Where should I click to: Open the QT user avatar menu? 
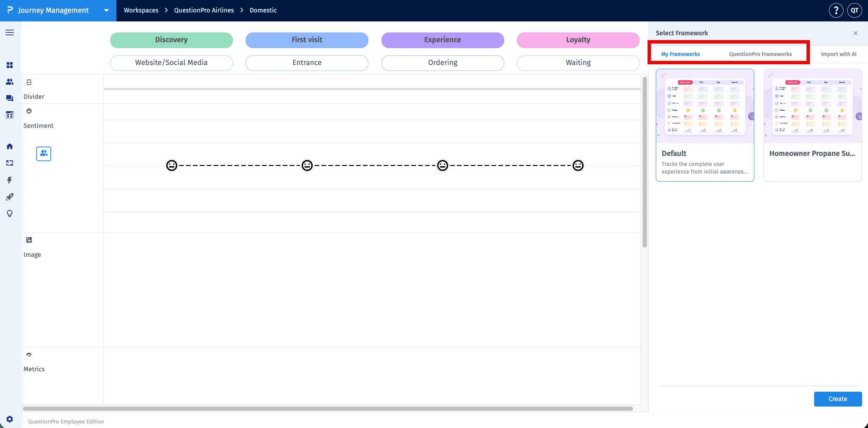[x=855, y=10]
